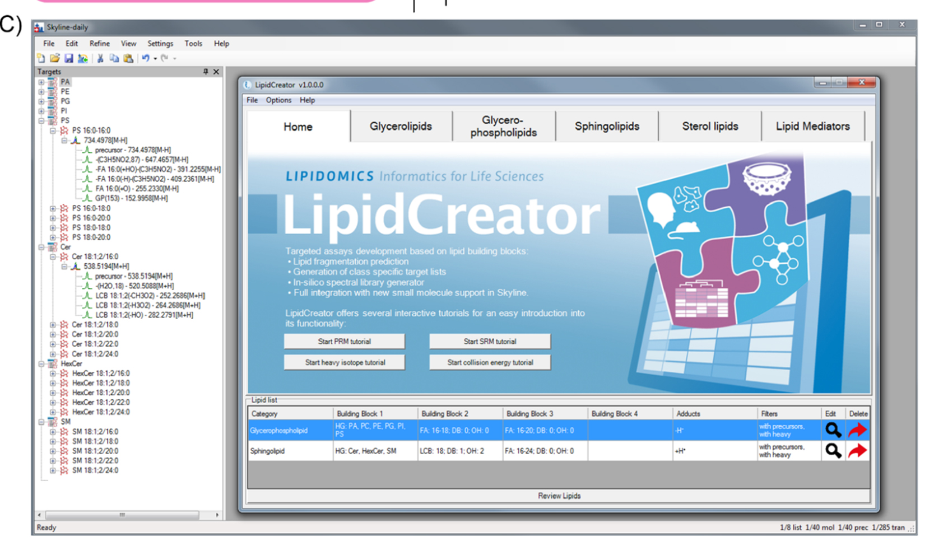Expand the PG node in Targets tree
The width and height of the screenshot is (934, 560).
(41, 101)
